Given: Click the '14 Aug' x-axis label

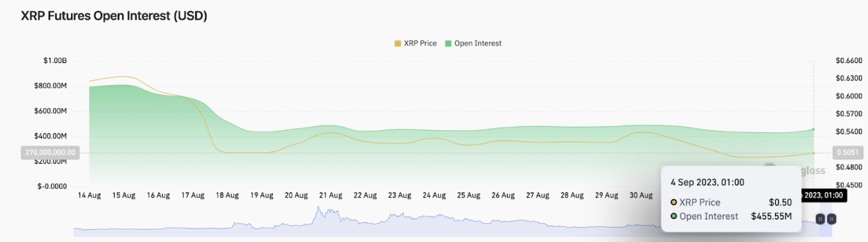Looking at the screenshot, I should [89, 195].
